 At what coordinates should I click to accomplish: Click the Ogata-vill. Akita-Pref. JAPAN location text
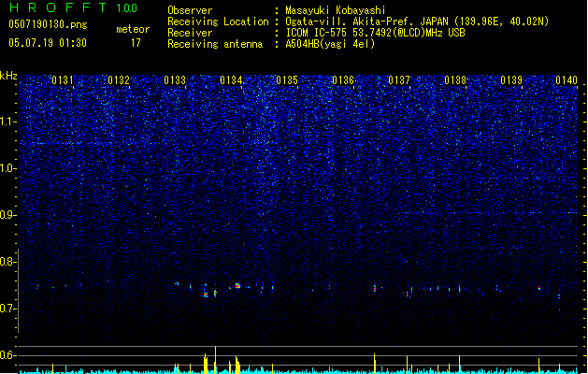417,22
